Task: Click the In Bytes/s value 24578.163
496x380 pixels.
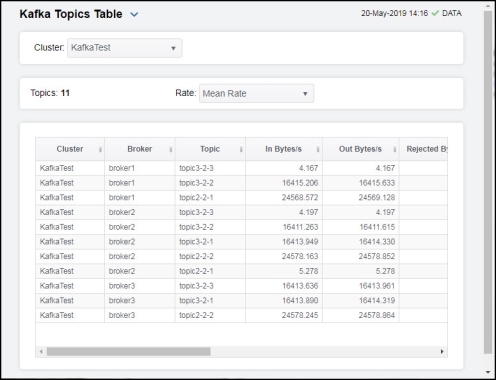Action: point(300,256)
